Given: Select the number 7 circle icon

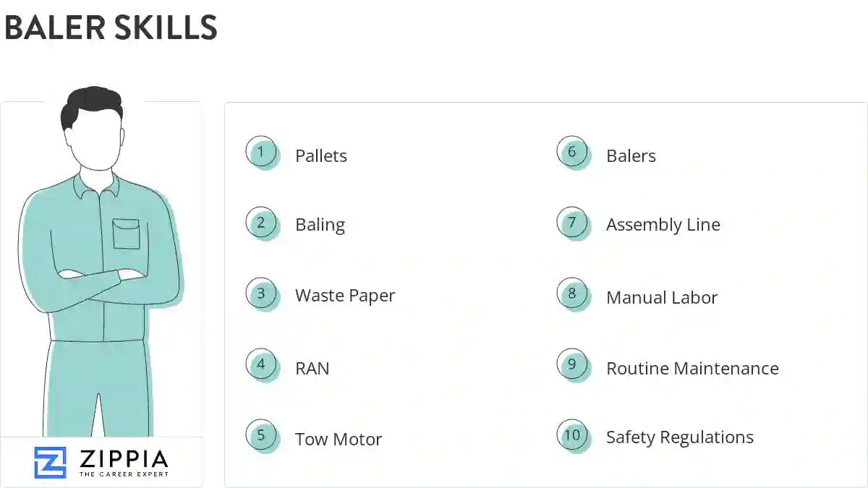Looking at the screenshot, I should coord(572,223).
